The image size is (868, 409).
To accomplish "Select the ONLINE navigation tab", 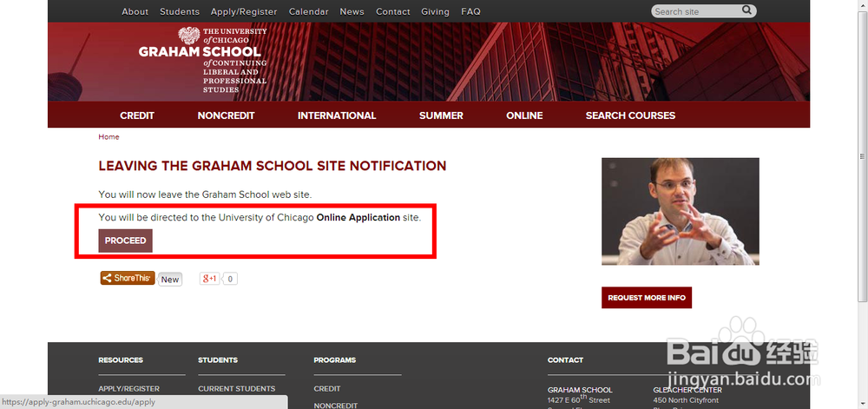I will coord(524,115).
